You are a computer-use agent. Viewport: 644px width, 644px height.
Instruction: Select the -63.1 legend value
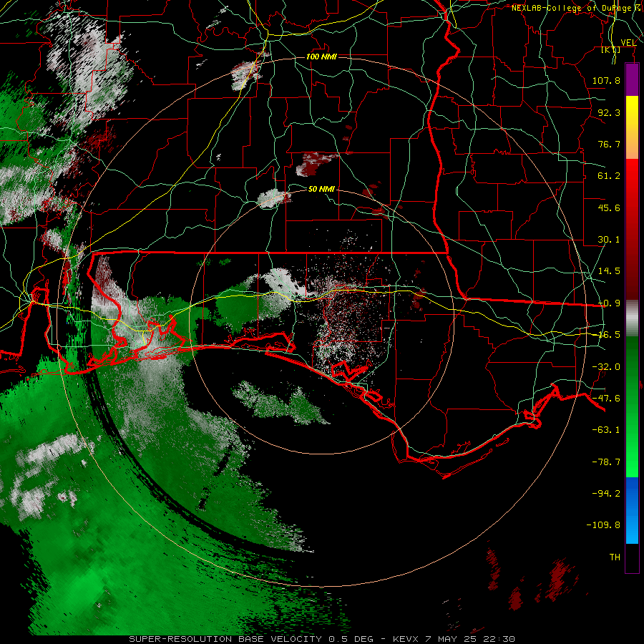pyautogui.click(x=606, y=430)
